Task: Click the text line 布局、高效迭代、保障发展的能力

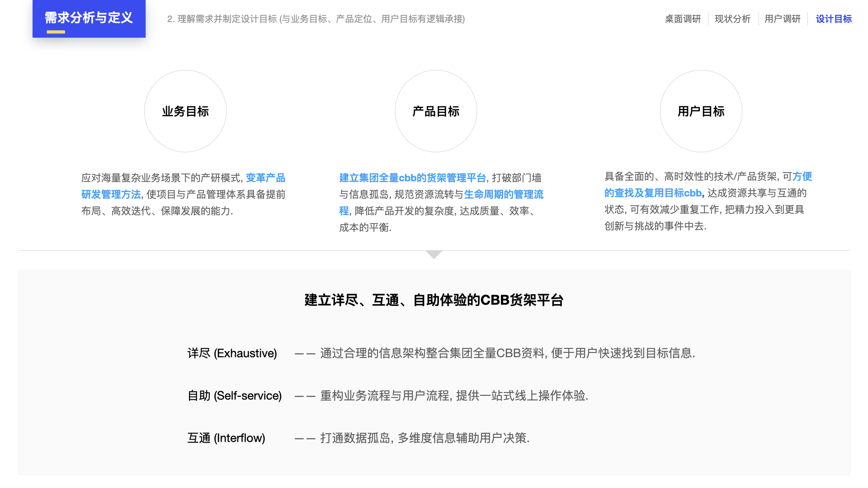Action: tap(157, 211)
